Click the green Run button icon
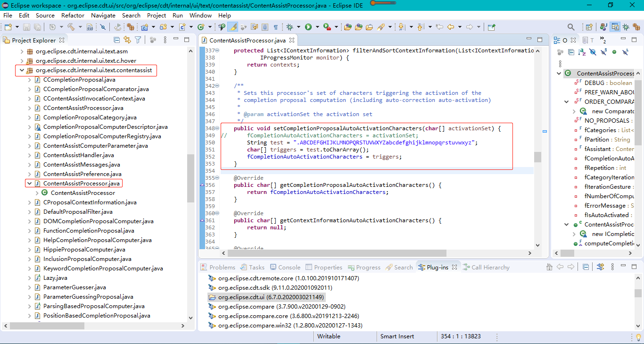The height and width of the screenshot is (344, 644). coord(308,27)
